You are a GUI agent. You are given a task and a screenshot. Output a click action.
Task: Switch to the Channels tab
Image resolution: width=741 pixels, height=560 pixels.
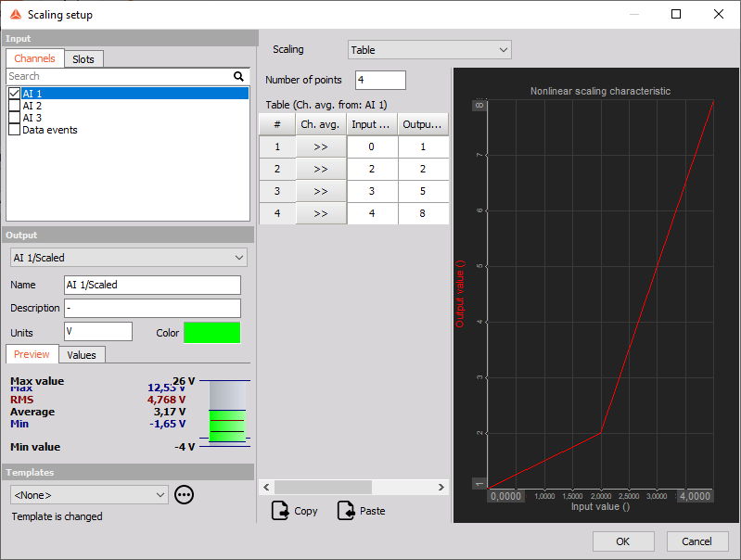click(x=34, y=58)
